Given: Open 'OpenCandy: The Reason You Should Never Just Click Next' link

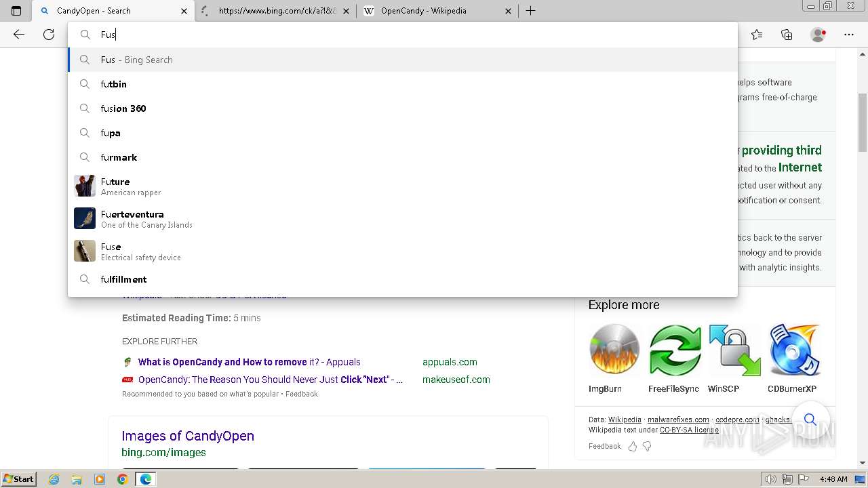Looking at the screenshot, I should click(x=270, y=380).
